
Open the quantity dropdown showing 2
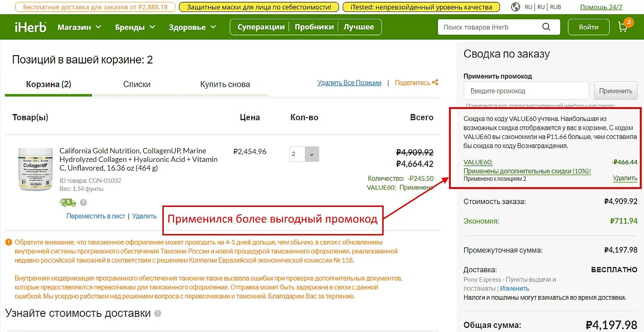pos(304,155)
